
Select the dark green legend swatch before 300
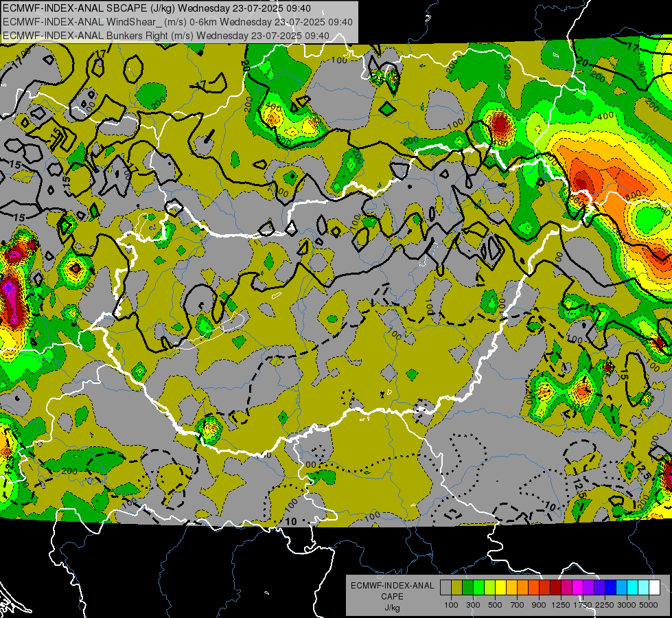[468, 587]
